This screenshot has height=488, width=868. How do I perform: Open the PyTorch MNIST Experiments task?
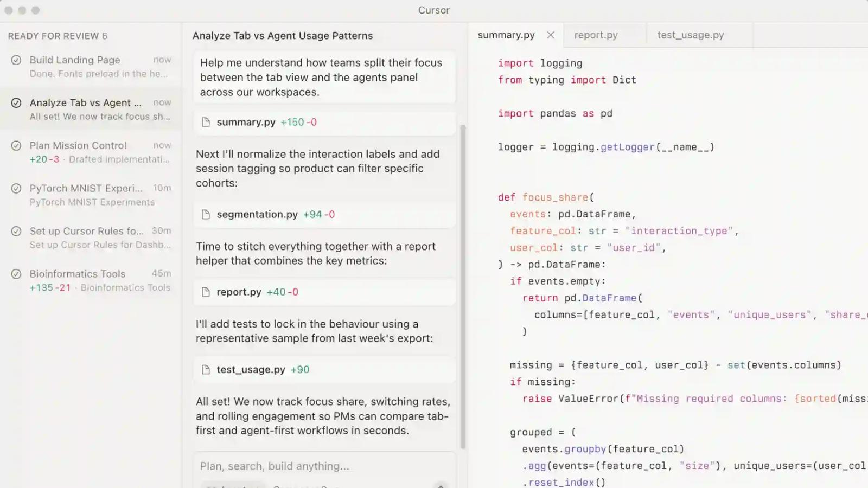click(91, 195)
